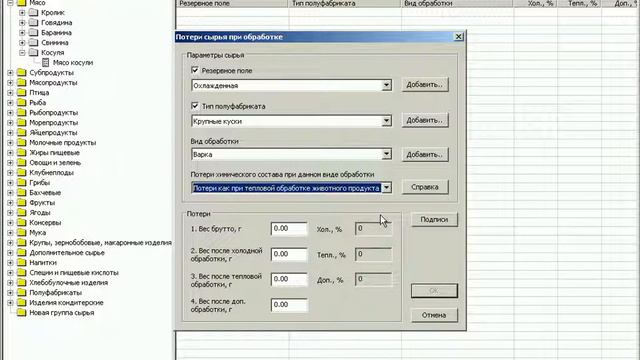
Task: Open Справка help button
Action: [424, 187]
